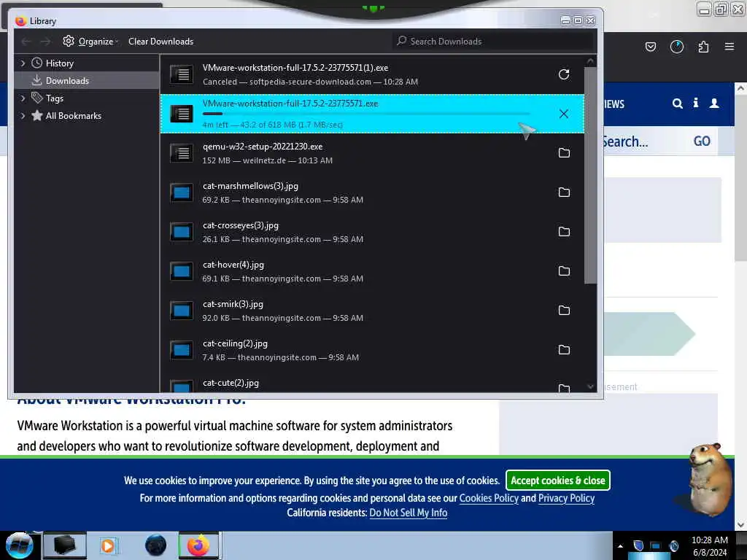Click Accept cookies & close
The width and height of the screenshot is (747, 560).
point(558,481)
